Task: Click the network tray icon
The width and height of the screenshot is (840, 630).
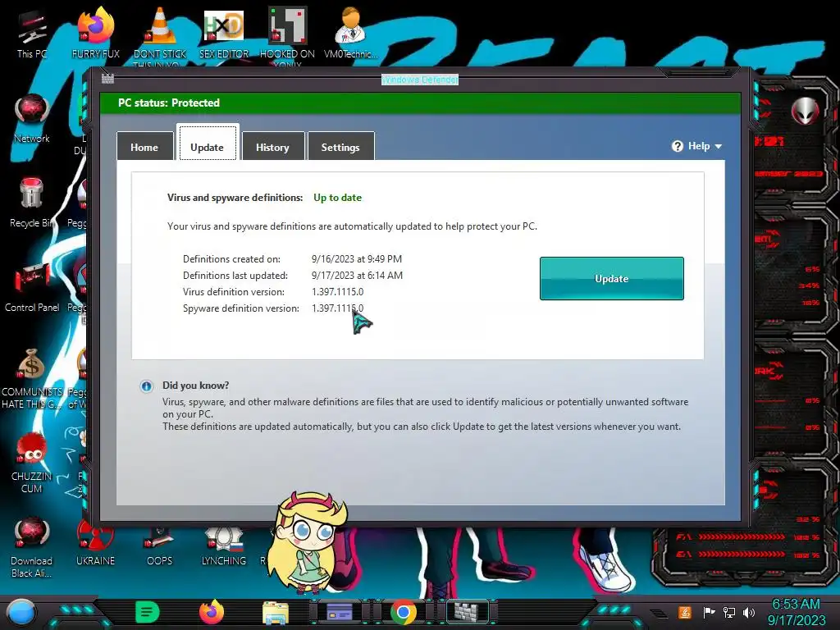Action: [729, 612]
